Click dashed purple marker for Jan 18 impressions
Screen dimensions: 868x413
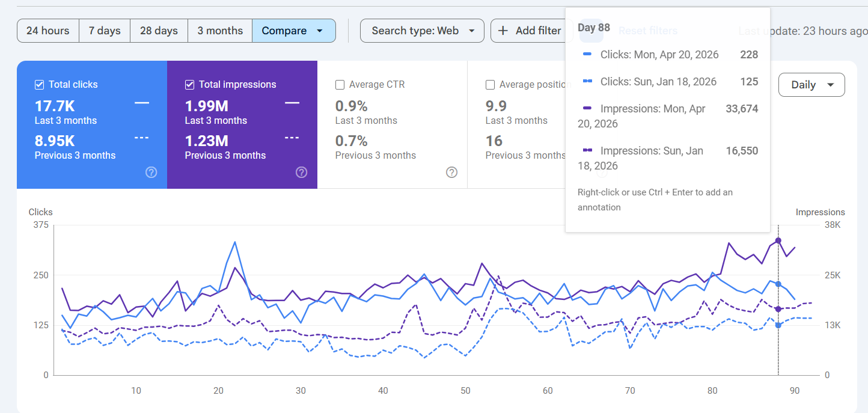tap(588, 150)
